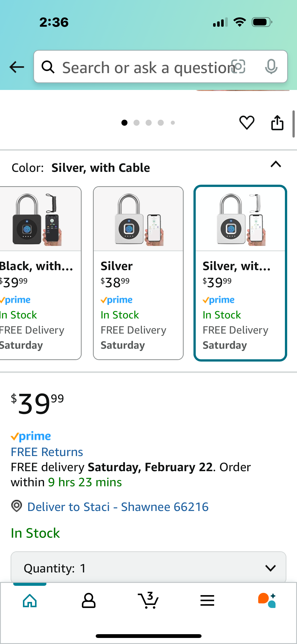Tap the share icon

click(x=277, y=123)
